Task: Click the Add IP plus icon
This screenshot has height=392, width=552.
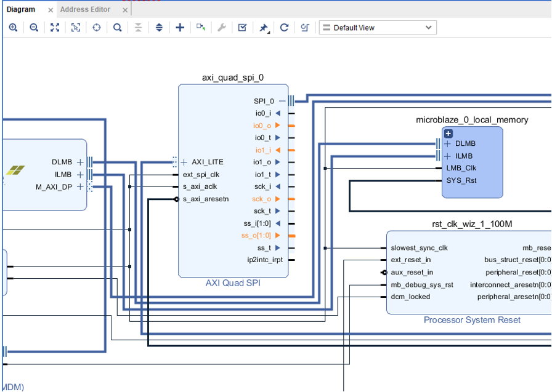Action: 180,28
